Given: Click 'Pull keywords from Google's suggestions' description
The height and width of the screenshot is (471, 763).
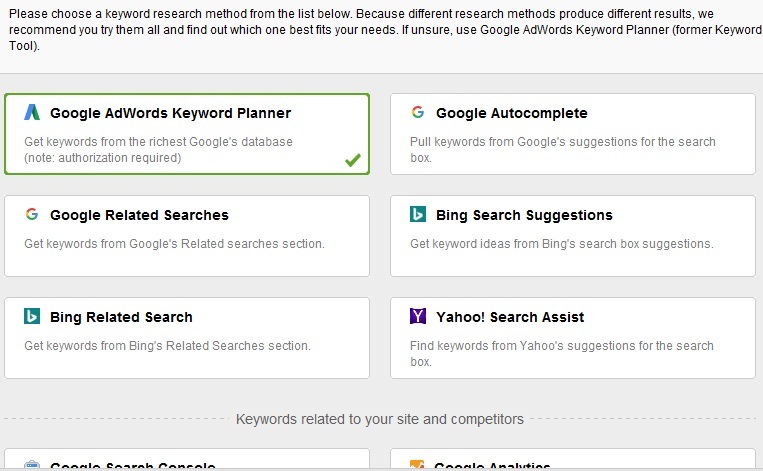Looking at the screenshot, I should tap(563, 149).
